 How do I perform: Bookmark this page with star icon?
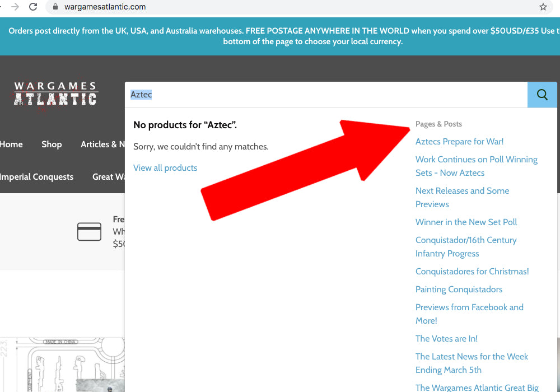click(x=543, y=7)
